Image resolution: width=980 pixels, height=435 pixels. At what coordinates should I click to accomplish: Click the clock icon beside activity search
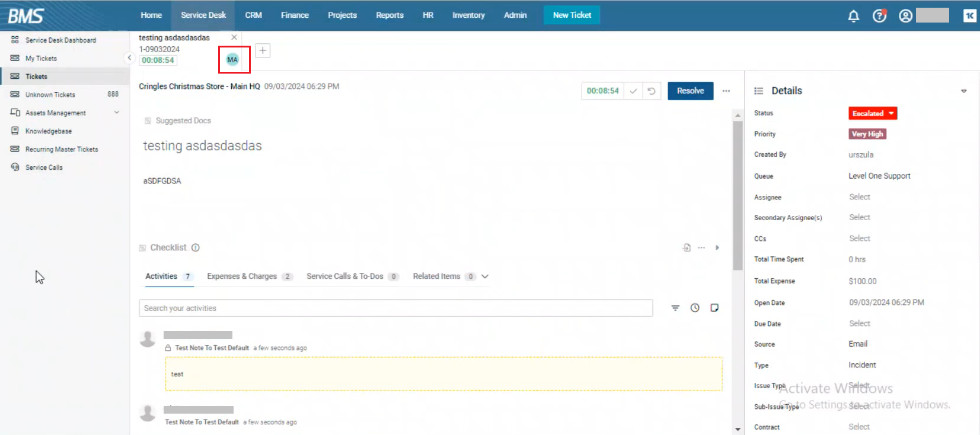point(695,308)
